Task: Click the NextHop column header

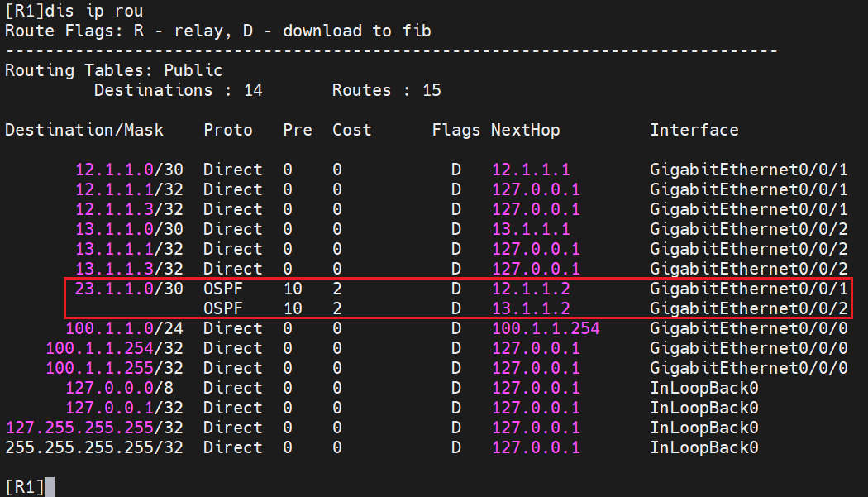Action: pos(525,130)
